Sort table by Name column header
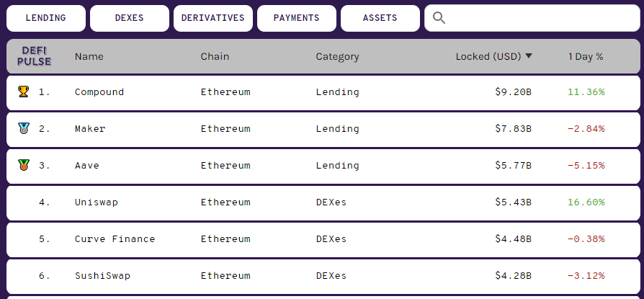This screenshot has width=644, height=299. tap(89, 57)
